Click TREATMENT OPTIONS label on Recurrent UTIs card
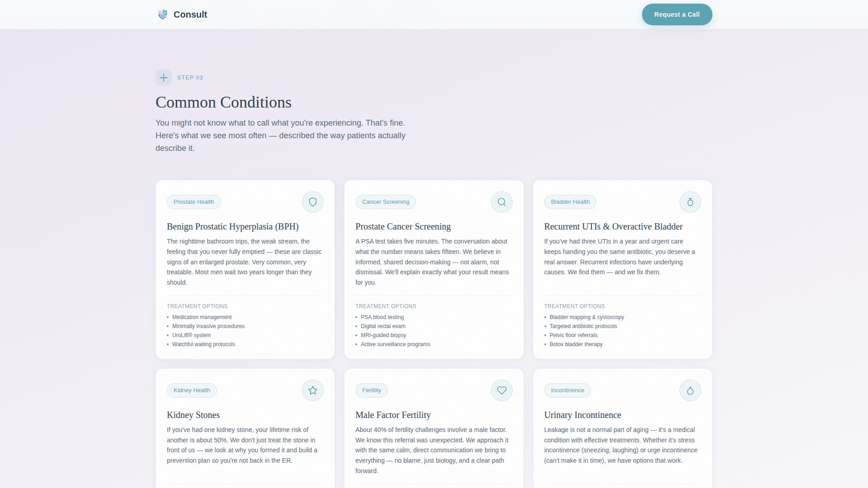The width and height of the screenshot is (868, 488). (574, 306)
